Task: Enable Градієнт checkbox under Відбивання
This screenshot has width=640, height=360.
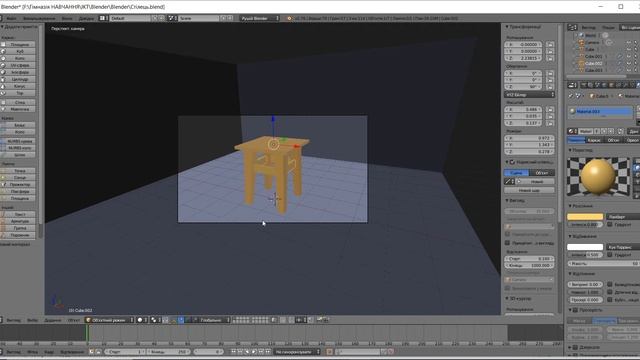Action: point(610,255)
